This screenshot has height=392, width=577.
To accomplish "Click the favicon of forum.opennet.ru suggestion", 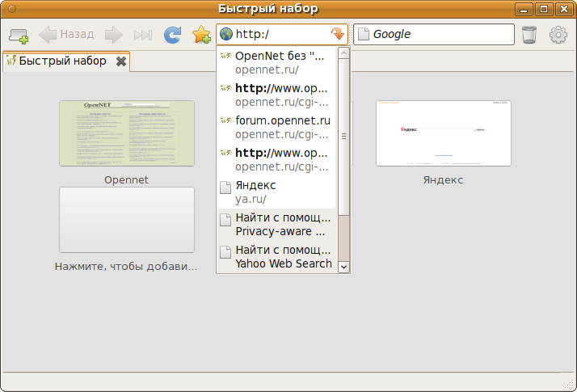I will [x=225, y=121].
